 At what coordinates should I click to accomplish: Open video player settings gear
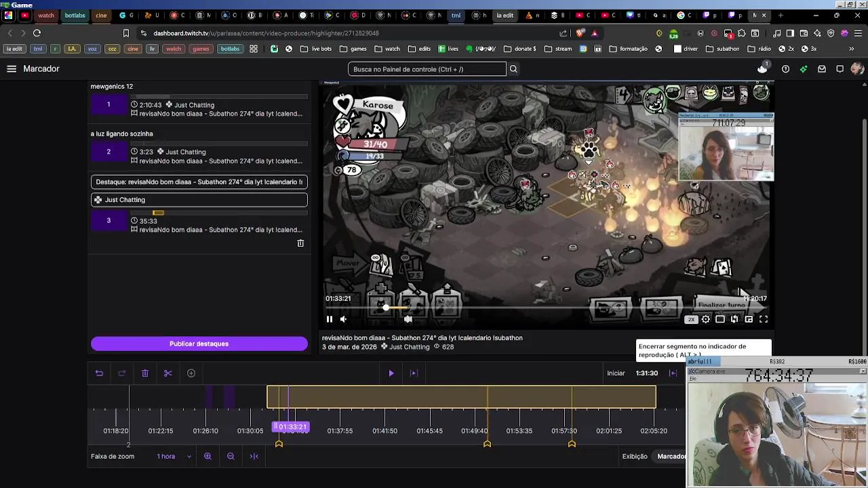pos(706,319)
